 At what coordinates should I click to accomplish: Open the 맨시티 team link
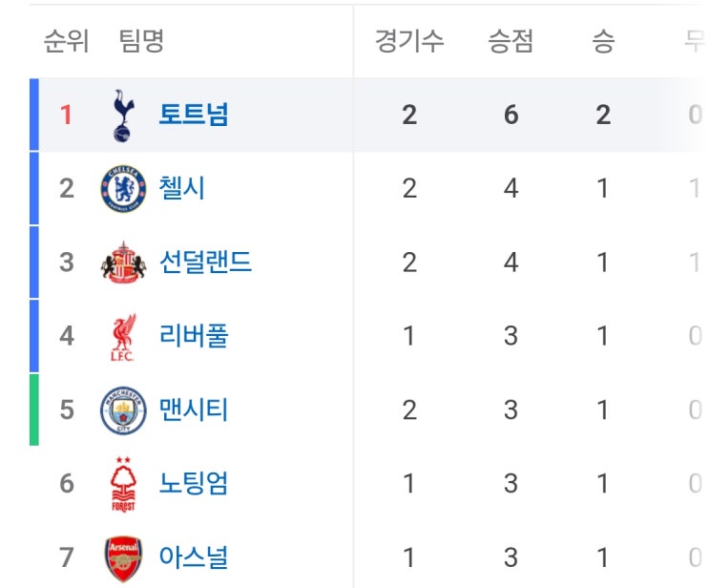coord(194,410)
